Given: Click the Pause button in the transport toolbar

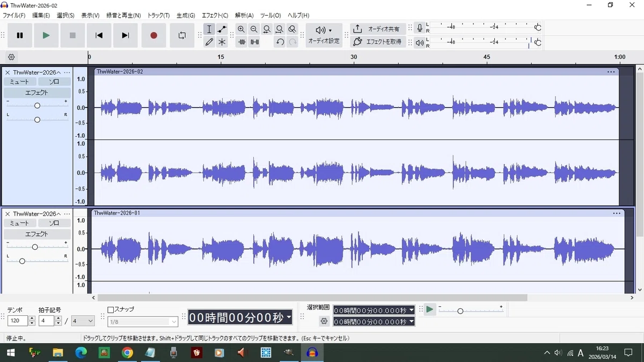Looking at the screenshot, I should pos(20,35).
